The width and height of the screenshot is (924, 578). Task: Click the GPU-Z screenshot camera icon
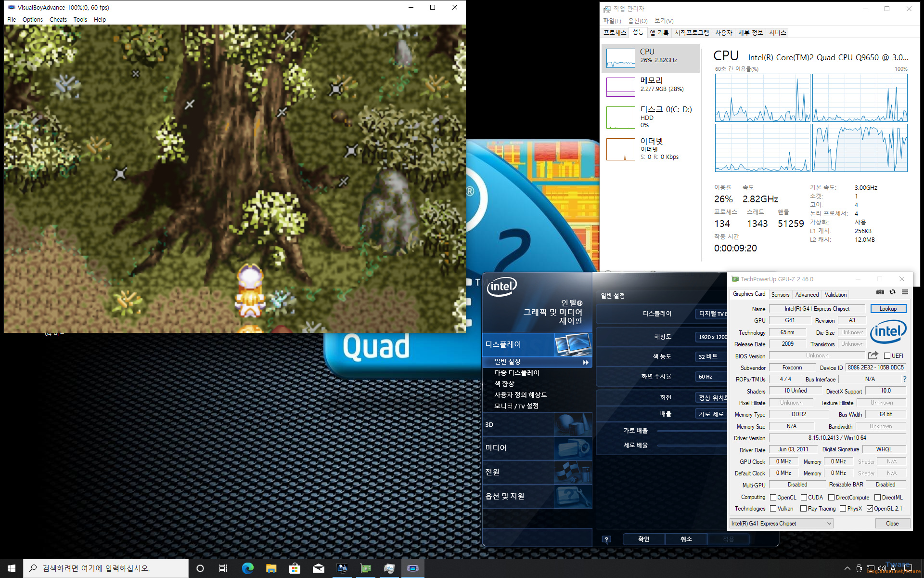coord(880,292)
